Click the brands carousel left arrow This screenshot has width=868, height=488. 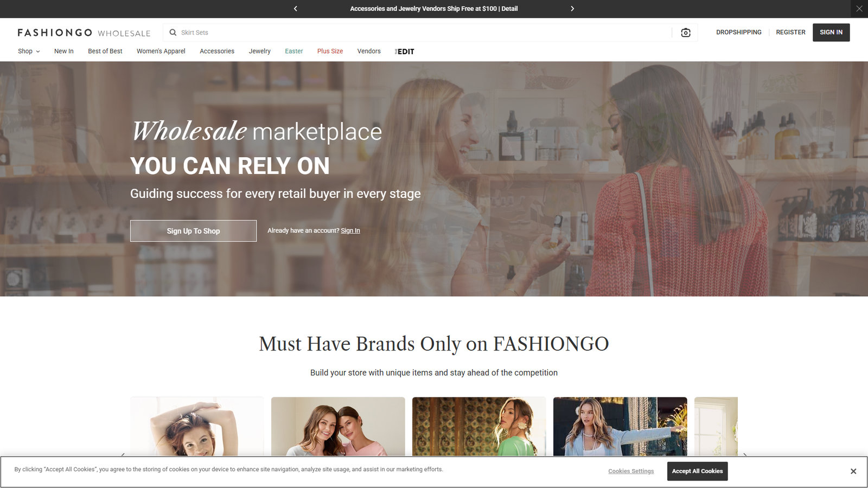click(123, 456)
